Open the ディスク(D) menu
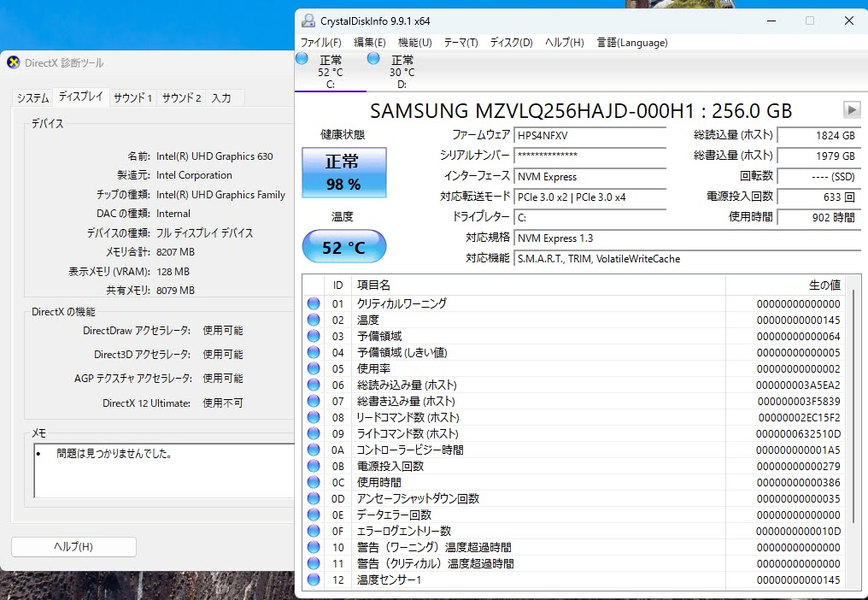This screenshot has width=868, height=600. [511, 43]
